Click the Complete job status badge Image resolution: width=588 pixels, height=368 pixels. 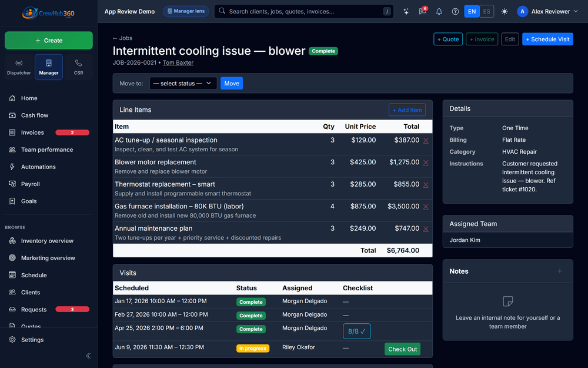(323, 51)
